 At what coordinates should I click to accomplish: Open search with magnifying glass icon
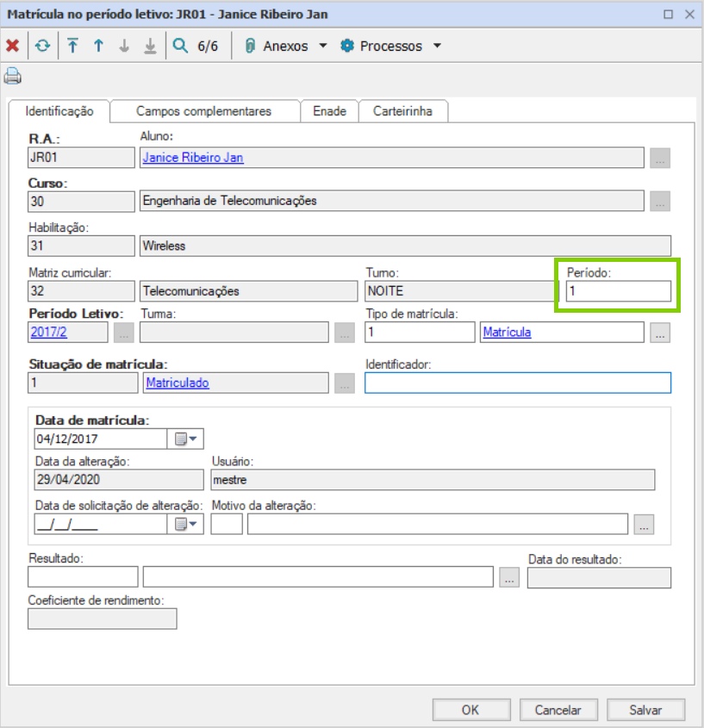(x=180, y=46)
